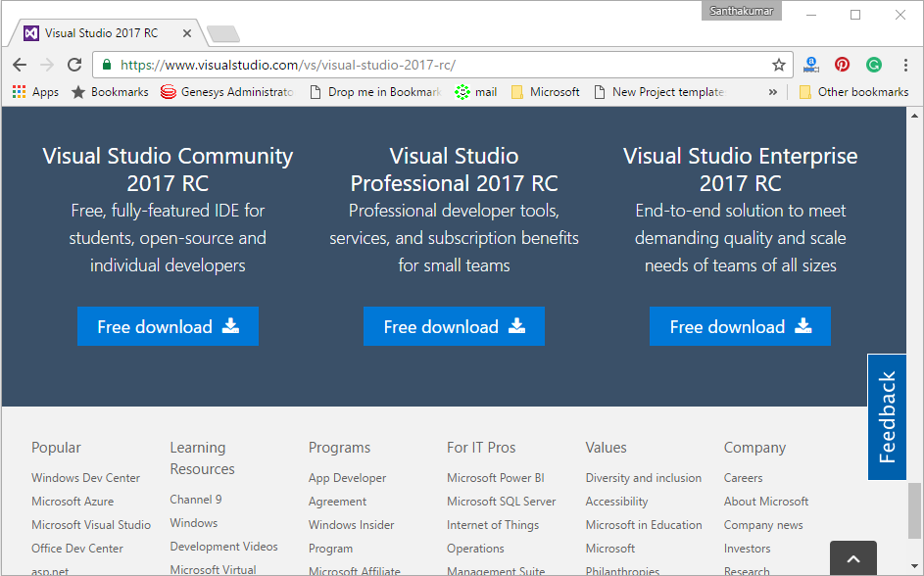Open Development Videos link

tap(224, 547)
